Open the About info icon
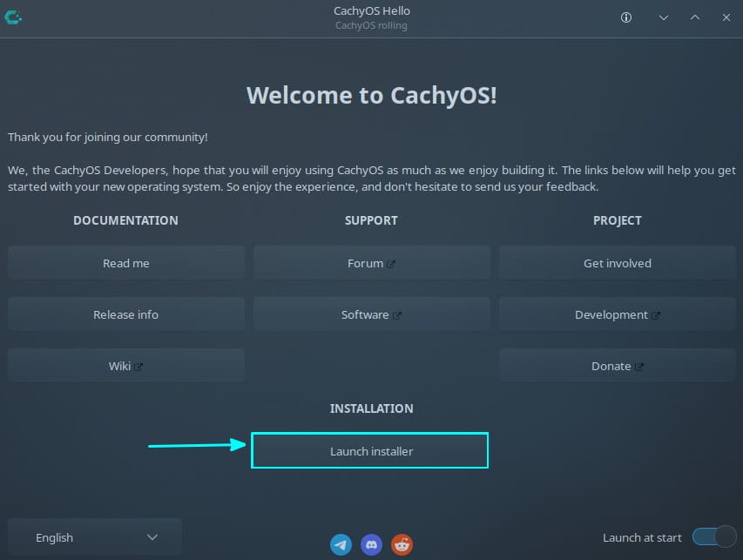 (x=625, y=17)
